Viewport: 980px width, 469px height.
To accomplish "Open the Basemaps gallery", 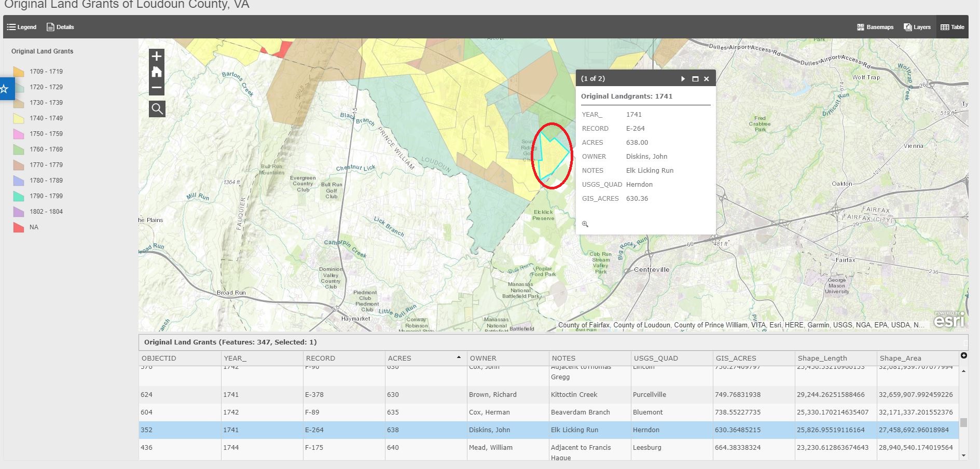I will pos(875,27).
